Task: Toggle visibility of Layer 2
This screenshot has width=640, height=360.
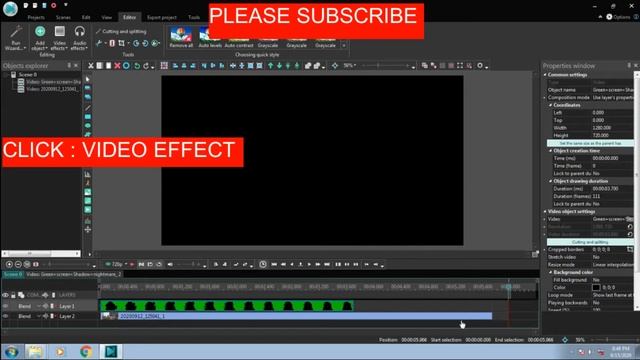Action: point(5,316)
